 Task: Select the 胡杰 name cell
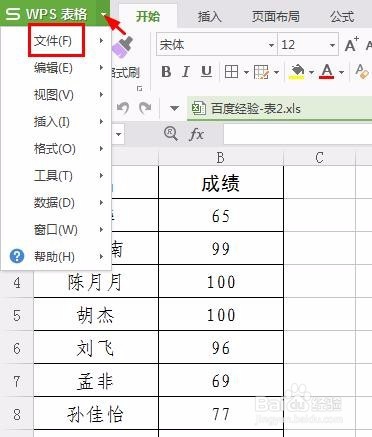click(96, 315)
